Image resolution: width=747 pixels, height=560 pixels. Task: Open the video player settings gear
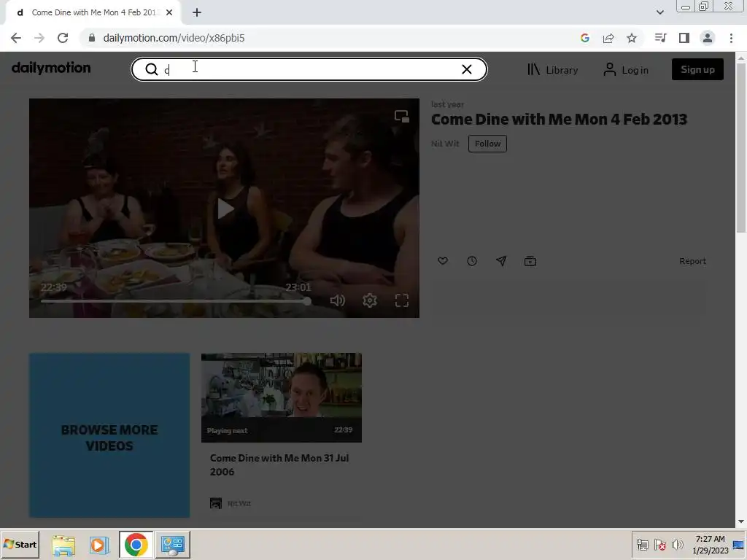click(x=370, y=300)
